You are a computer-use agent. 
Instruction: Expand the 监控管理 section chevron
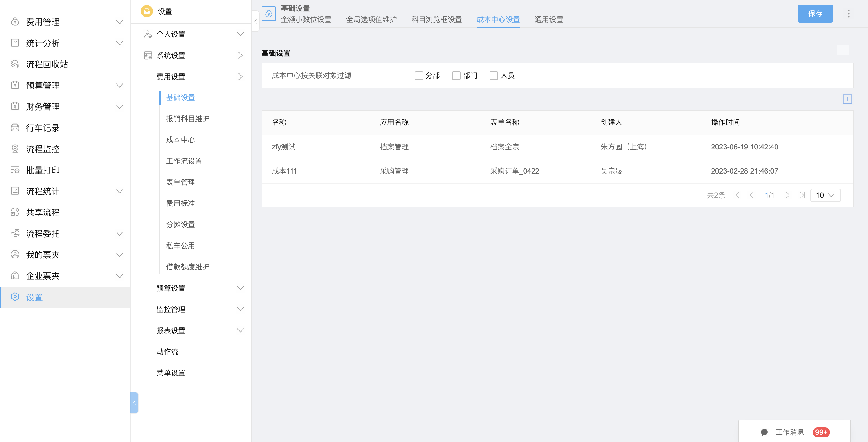pos(240,309)
